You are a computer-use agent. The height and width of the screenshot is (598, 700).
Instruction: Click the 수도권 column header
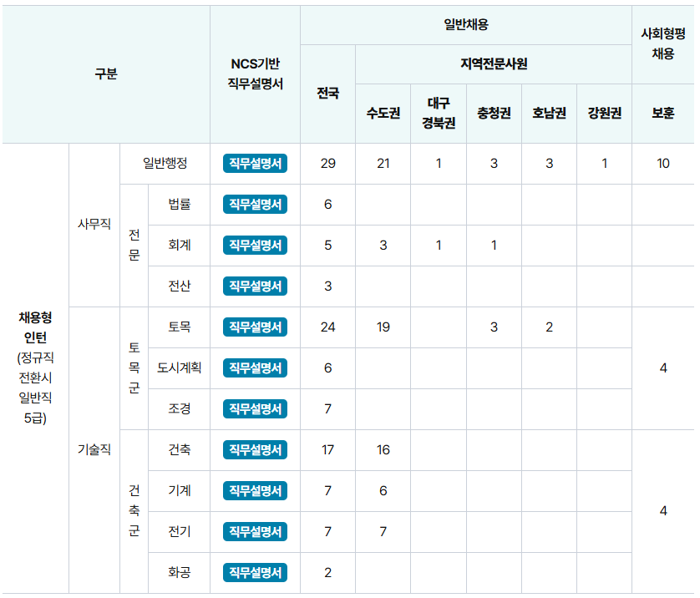tap(383, 114)
